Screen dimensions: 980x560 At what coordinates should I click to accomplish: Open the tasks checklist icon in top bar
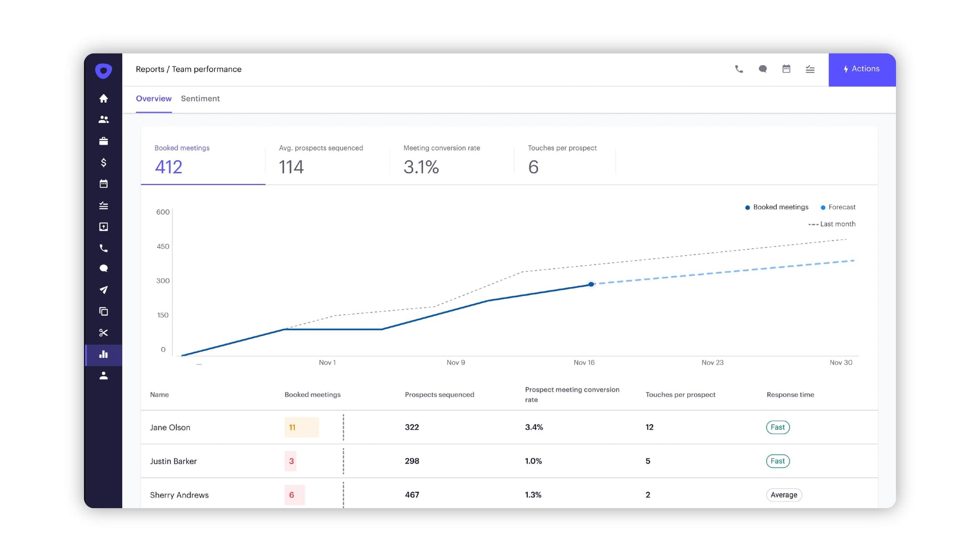pos(810,70)
